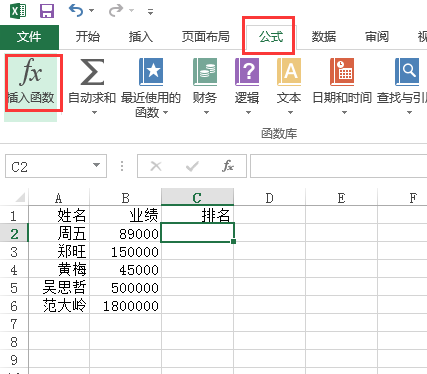This screenshot has height=374, width=427.
Task: Click the Excel application icon
Action: 18,11
